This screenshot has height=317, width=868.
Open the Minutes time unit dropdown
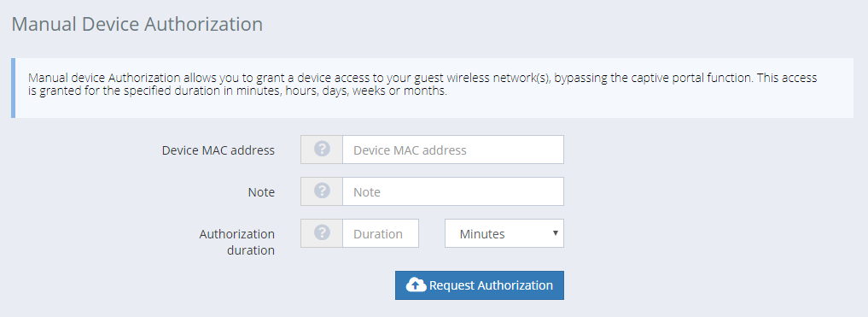[504, 233]
